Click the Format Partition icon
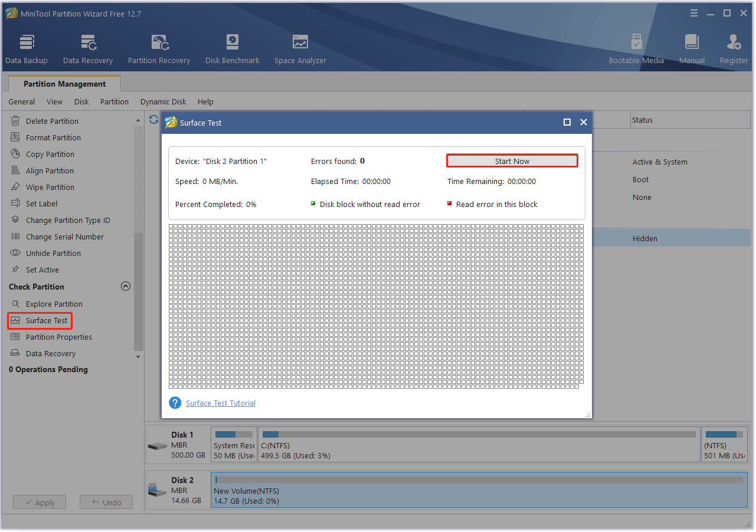The image size is (756, 532). click(15, 137)
